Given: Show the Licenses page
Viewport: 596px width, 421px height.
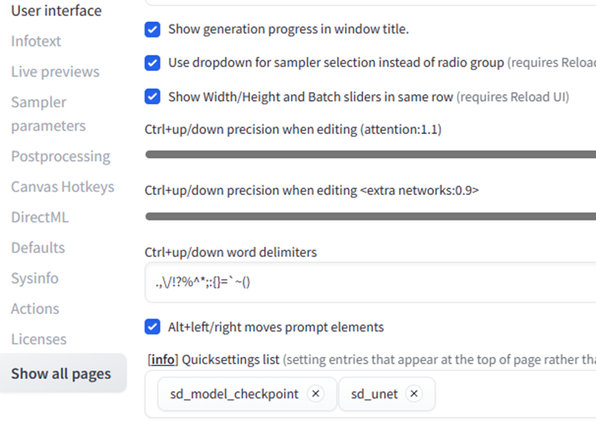Looking at the screenshot, I should [39, 339].
